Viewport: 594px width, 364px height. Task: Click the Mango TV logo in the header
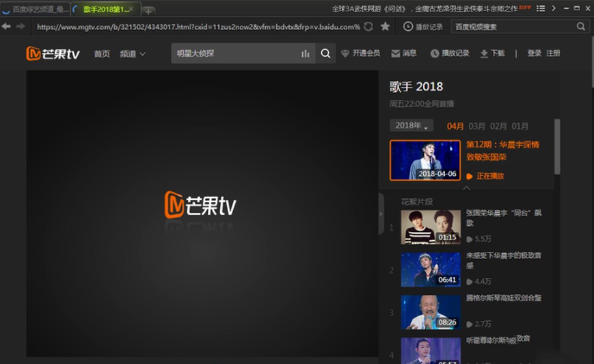[x=53, y=54]
